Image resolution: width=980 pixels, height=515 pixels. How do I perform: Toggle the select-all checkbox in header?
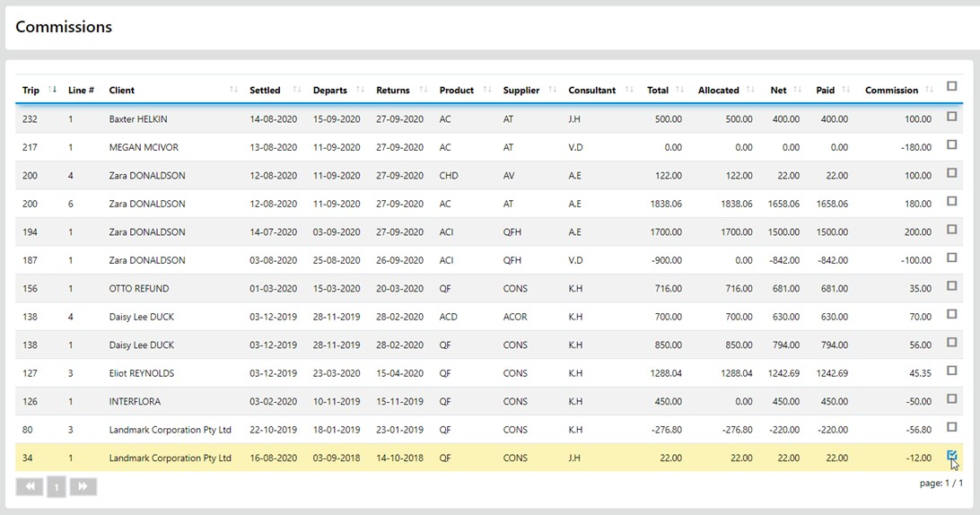tap(952, 87)
